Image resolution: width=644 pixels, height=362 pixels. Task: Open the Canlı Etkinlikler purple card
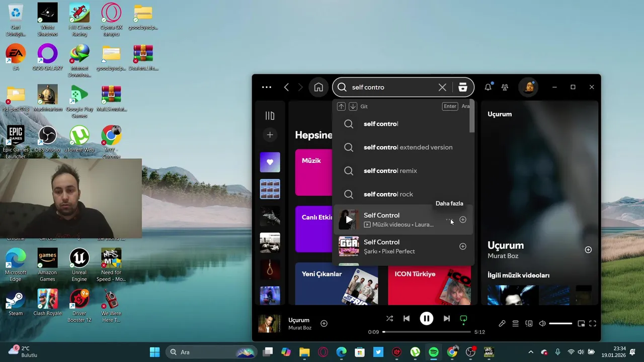coord(313,229)
